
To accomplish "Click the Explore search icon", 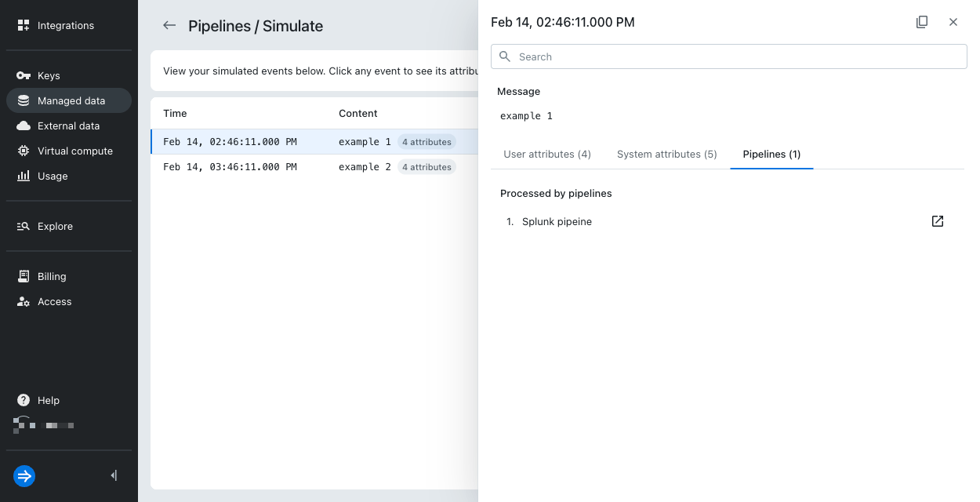I will (x=24, y=226).
